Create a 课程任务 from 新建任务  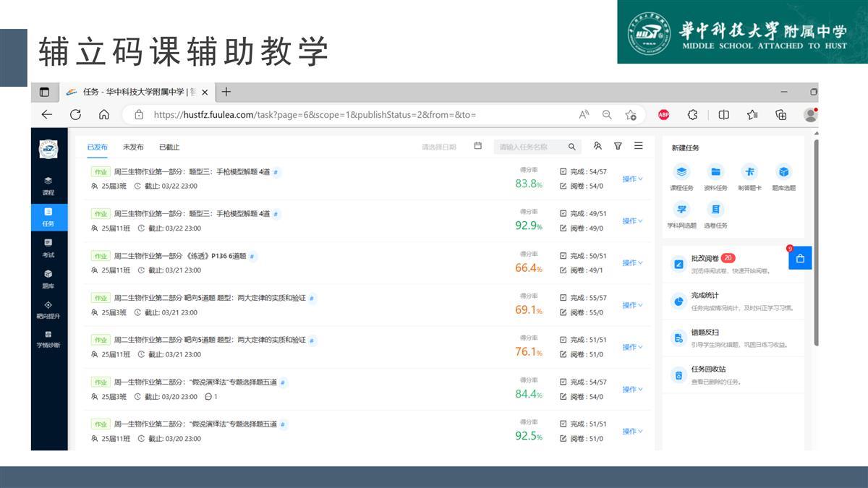click(x=681, y=177)
